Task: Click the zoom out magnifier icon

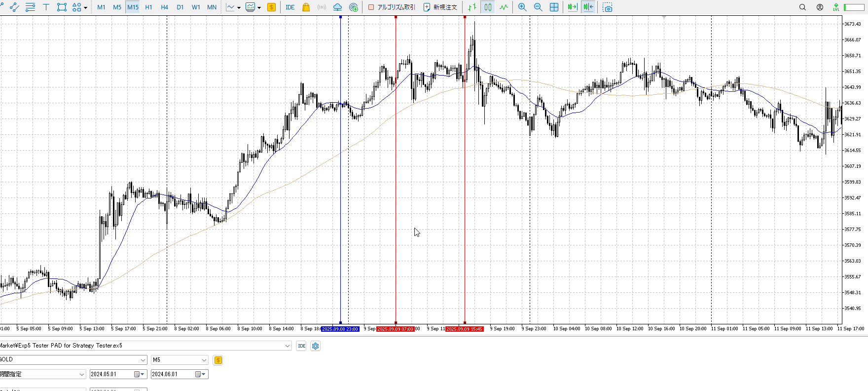Action: [538, 7]
